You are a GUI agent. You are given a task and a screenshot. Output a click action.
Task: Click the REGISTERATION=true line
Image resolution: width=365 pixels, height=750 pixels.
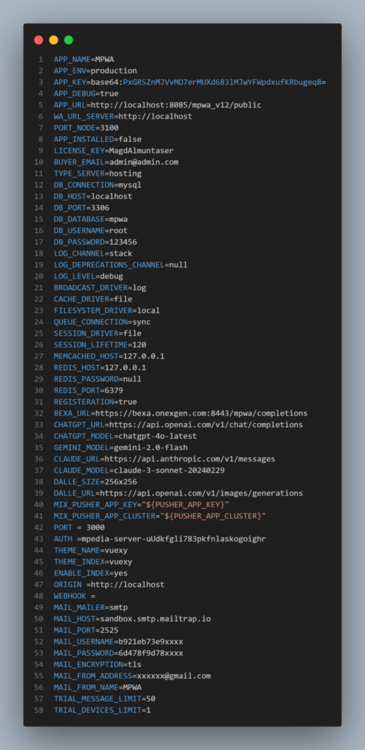tap(95, 402)
